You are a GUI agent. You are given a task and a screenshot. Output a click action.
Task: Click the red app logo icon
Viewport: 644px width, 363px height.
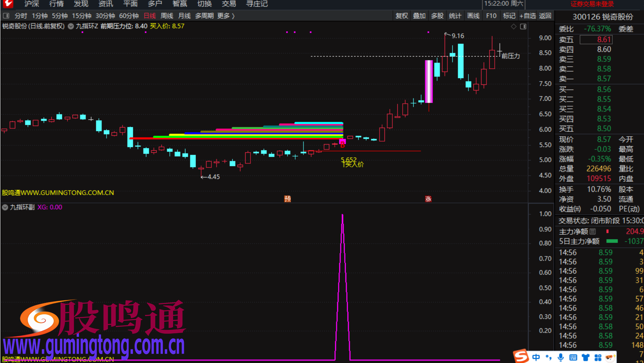point(8,4)
